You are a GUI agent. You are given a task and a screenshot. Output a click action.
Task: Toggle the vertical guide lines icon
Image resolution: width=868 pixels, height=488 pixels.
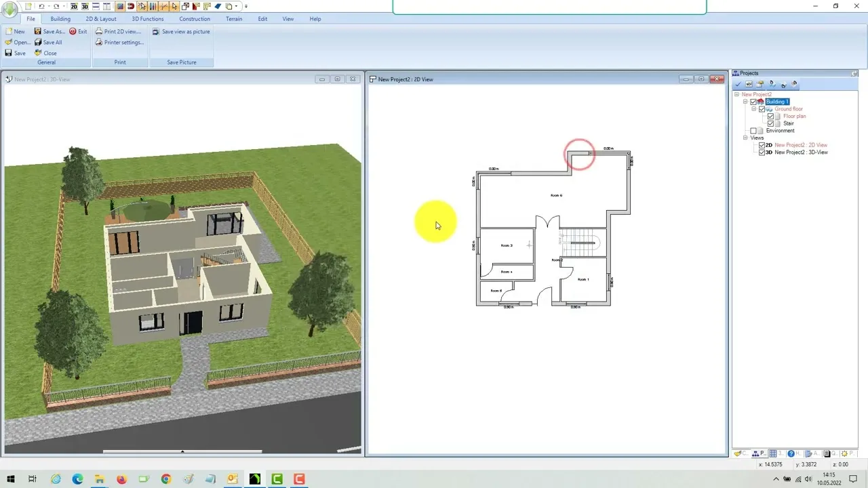click(153, 6)
